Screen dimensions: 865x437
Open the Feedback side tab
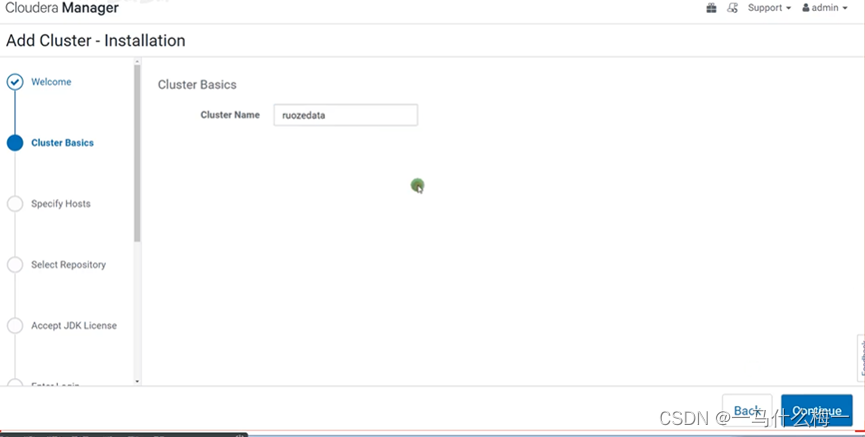[861, 358]
